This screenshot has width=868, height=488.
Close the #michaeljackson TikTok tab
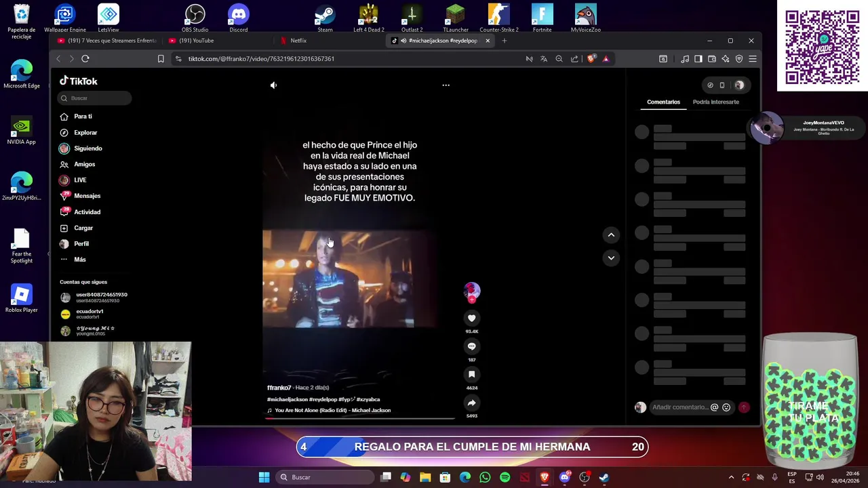click(x=487, y=41)
